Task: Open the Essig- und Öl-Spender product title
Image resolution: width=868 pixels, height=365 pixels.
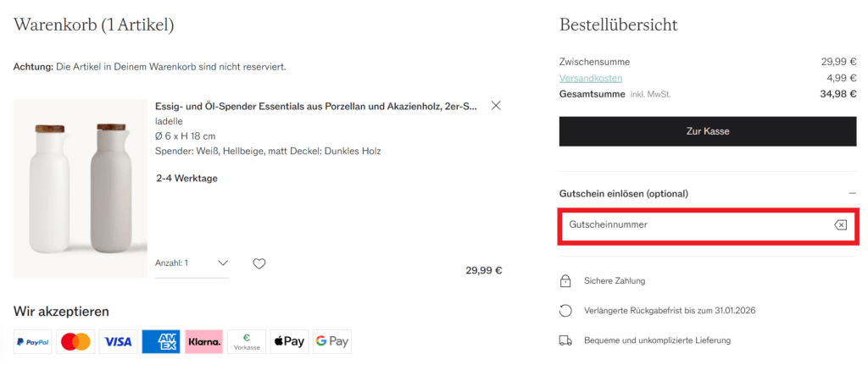Action: [x=315, y=106]
